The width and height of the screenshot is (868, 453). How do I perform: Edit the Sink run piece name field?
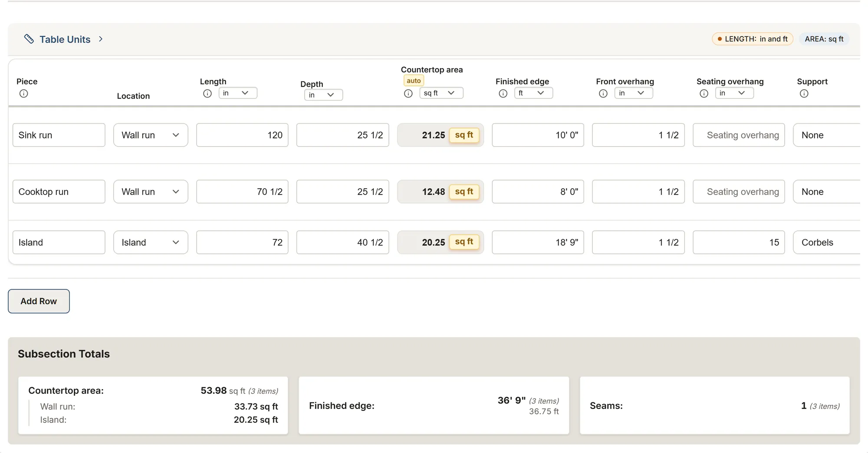click(x=59, y=135)
